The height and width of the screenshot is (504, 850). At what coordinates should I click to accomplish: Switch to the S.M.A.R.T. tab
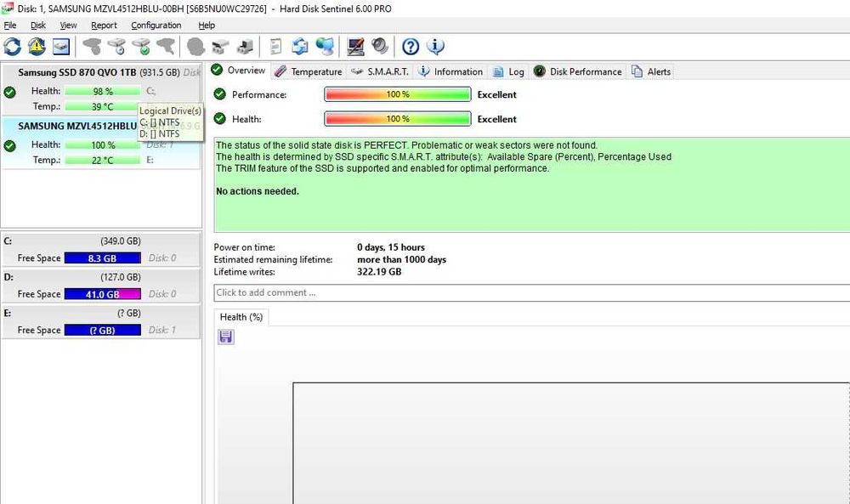tap(380, 71)
